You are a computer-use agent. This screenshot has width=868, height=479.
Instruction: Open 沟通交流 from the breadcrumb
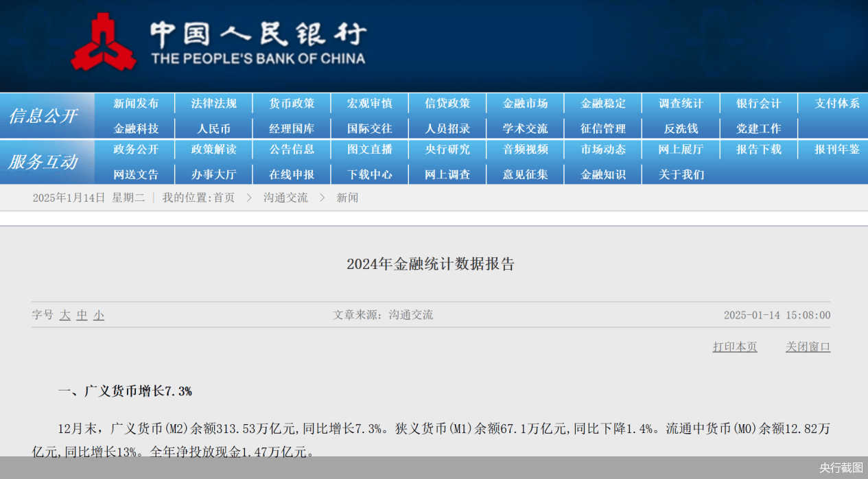coord(285,197)
